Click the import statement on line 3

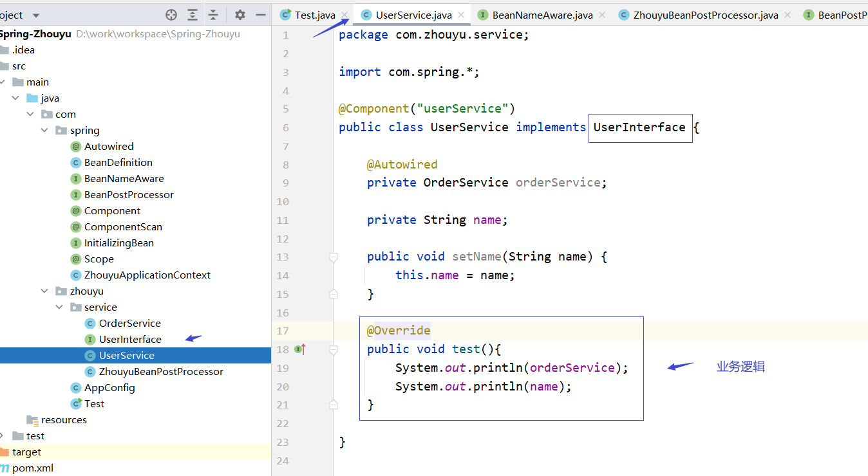click(410, 72)
